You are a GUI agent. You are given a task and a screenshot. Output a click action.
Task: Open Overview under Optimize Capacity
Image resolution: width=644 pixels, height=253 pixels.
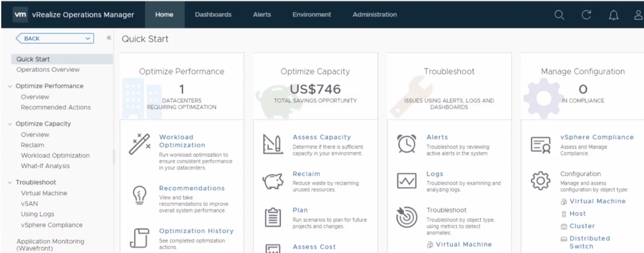coord(35,135)
